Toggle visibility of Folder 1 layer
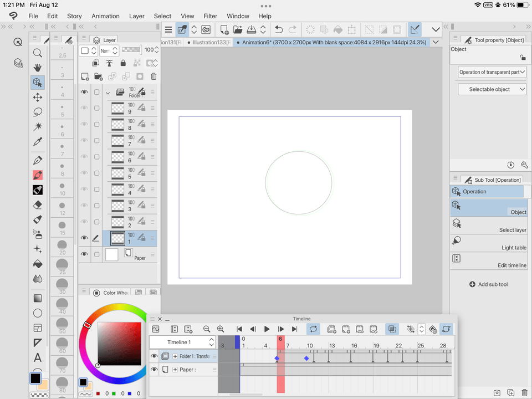The height and width of the screenshot is (399, 532). (84, 92)
